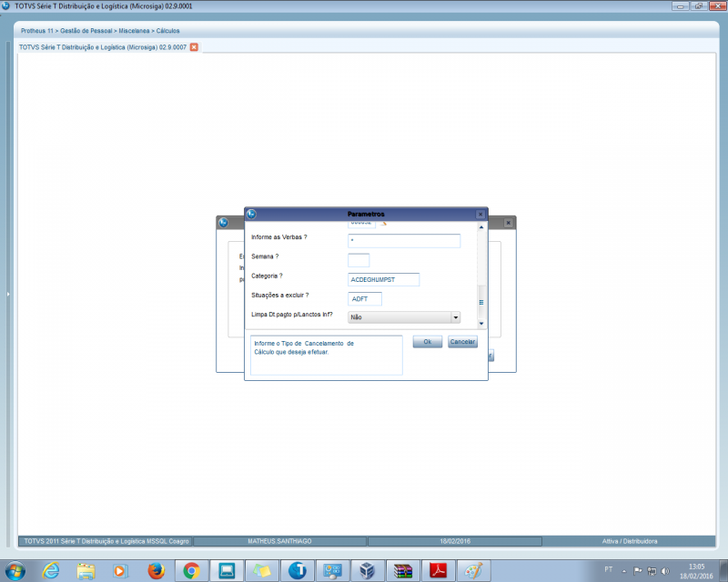
Task: Select the TOTVS Série T 02.9.0007 tab
Action: coord(103,47)
